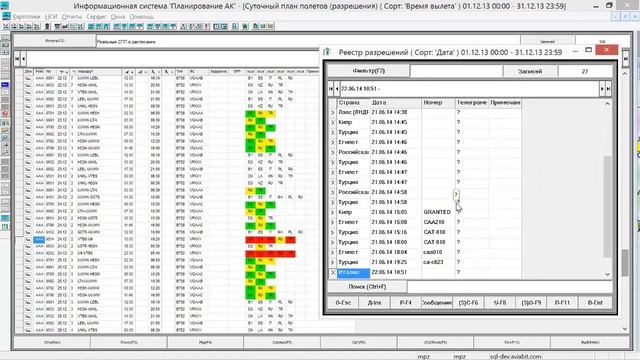Click the (S)C-F6 button
The width and height of the screenshot is (640, 360).
pyautogui.click(x=469, y=303)
